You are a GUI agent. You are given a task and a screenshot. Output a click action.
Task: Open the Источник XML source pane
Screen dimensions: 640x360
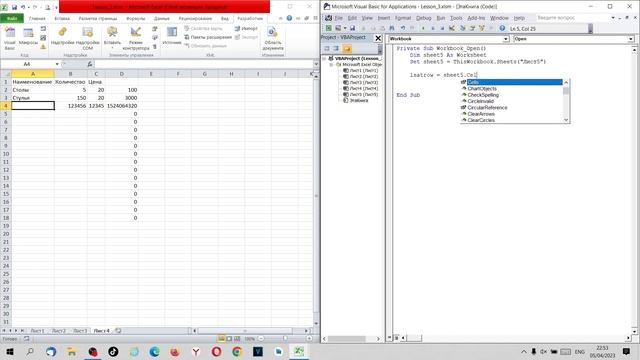[172, 37]
